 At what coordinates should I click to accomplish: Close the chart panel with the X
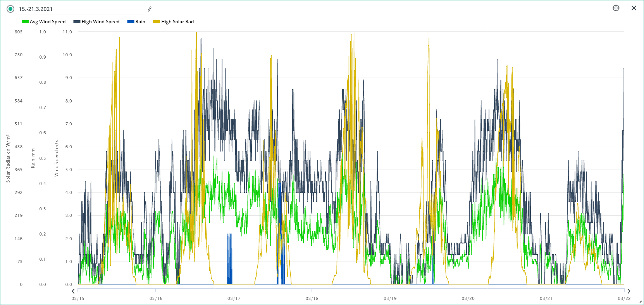click(x=634, y=8)
